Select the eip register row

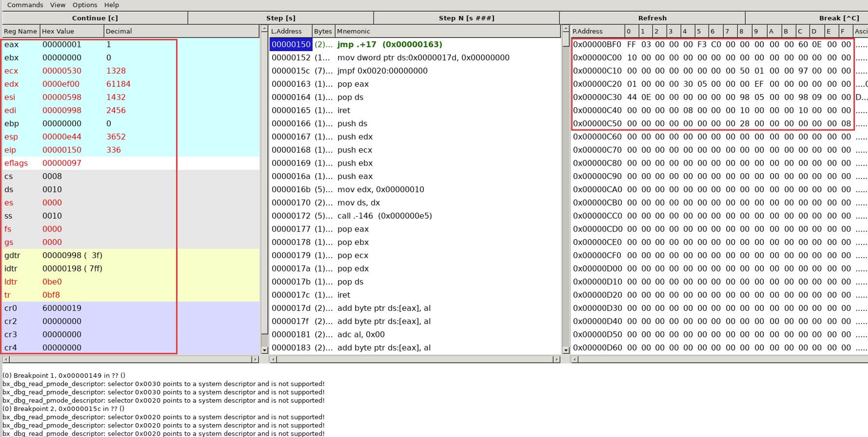click(131, 150)
